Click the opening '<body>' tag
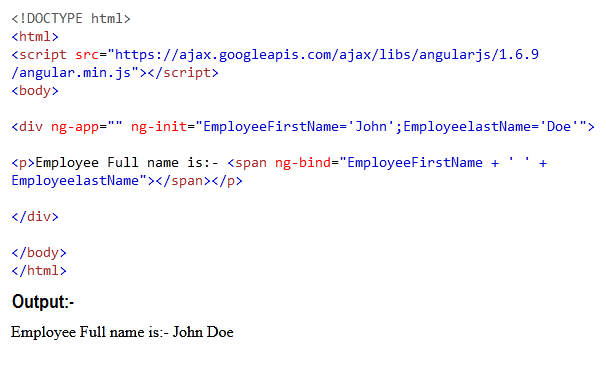 click(35, 91)
